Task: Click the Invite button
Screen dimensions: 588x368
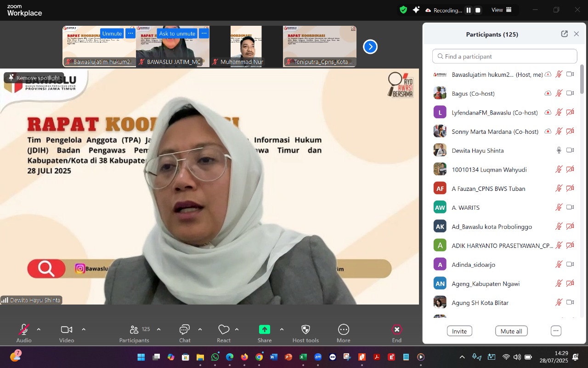Action: pos(459,331)
